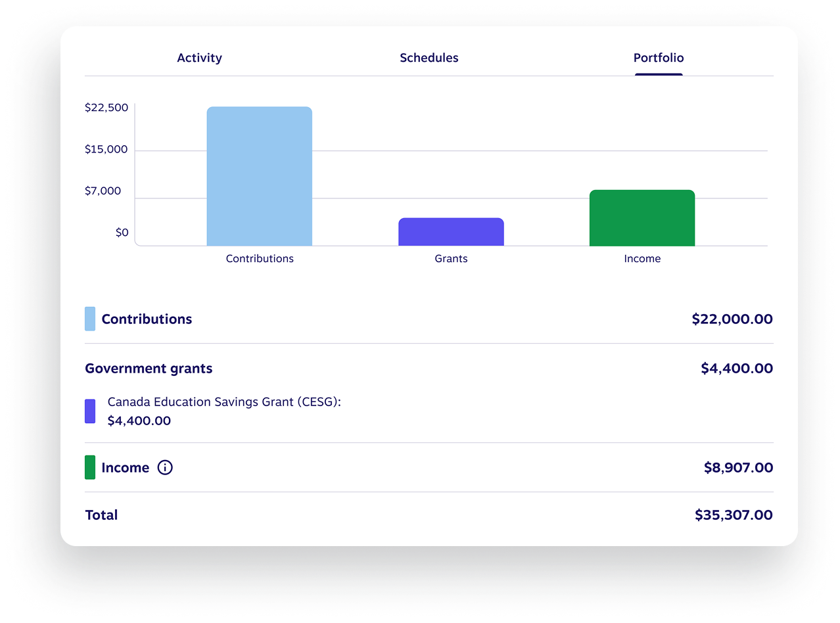
Task: Open the Schedules tab
Action: [x=429, y=58]
